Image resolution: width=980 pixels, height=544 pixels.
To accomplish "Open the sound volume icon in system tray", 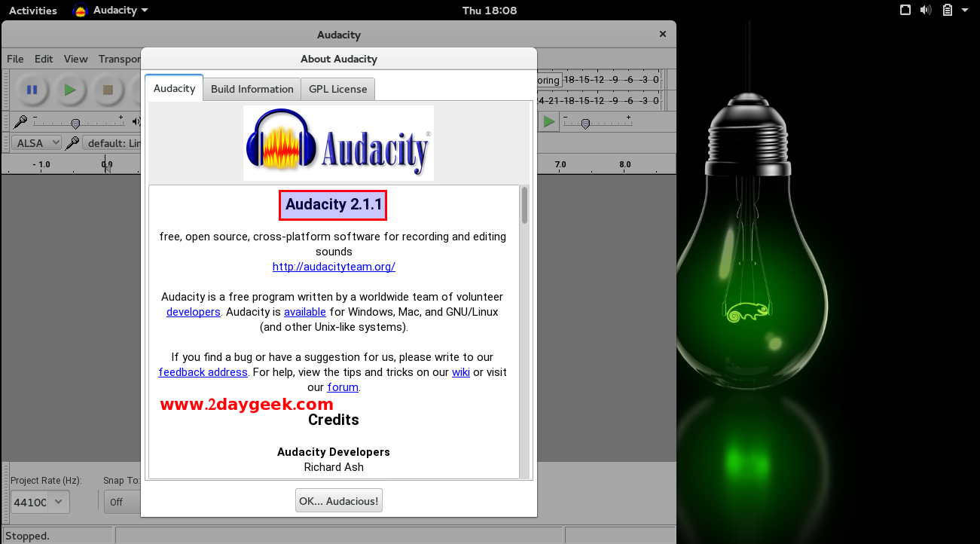I will [x=926, y=11].
